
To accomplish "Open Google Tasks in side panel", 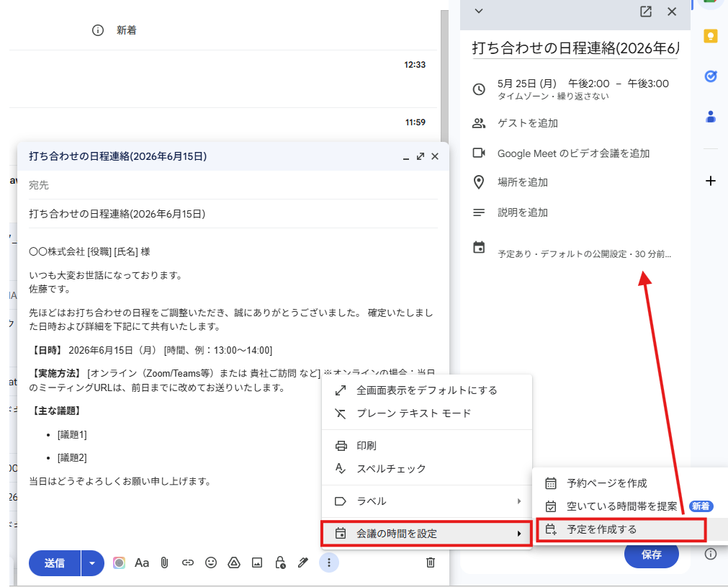I will click(x=711, y=76).
